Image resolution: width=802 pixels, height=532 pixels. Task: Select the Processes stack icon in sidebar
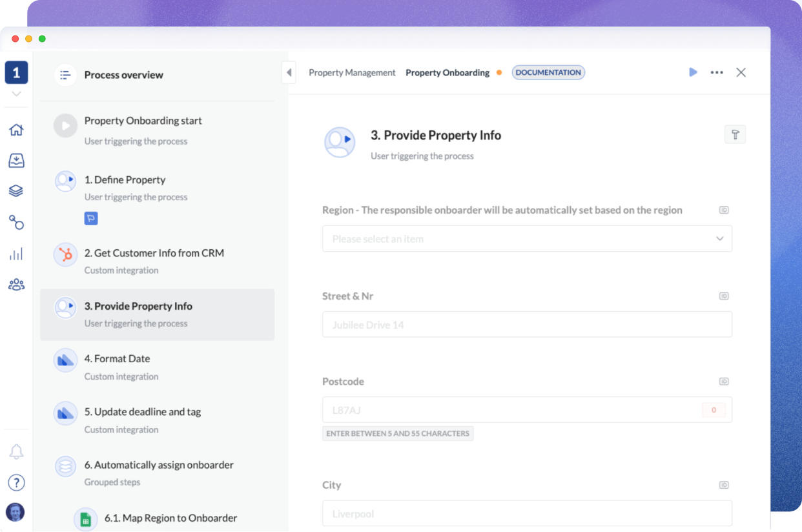click(16, 190)
